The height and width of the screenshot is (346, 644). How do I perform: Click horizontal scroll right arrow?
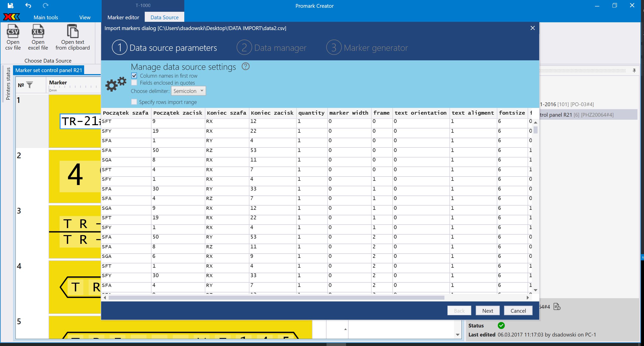pyautogui.click(x=528, y=298)
